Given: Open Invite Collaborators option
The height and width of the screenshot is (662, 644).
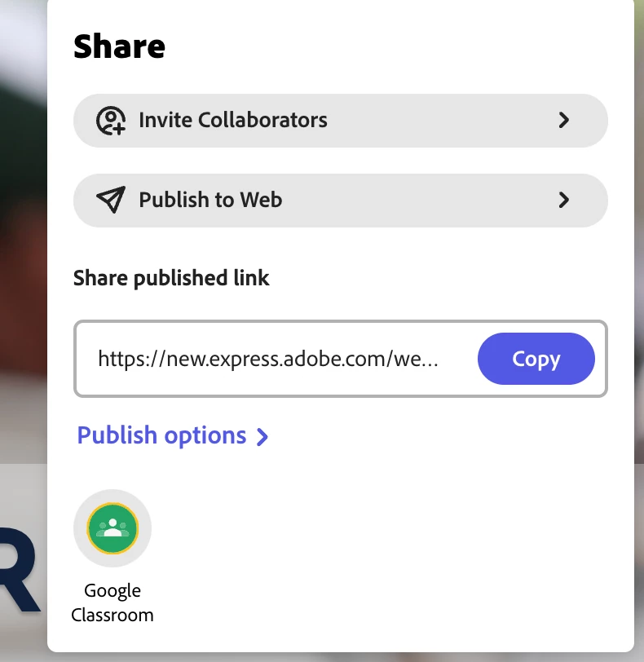Looking at the screenshot, I should (340, 121).
